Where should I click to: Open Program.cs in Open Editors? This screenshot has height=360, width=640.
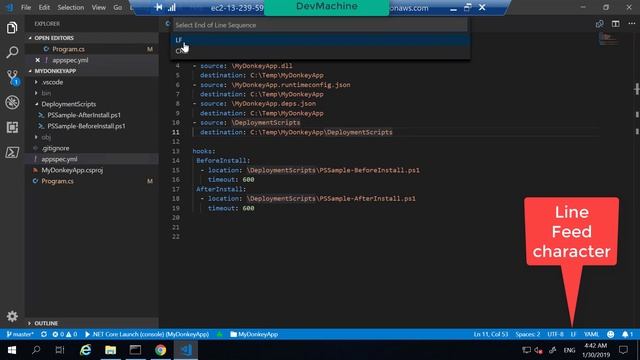[68, 49]
